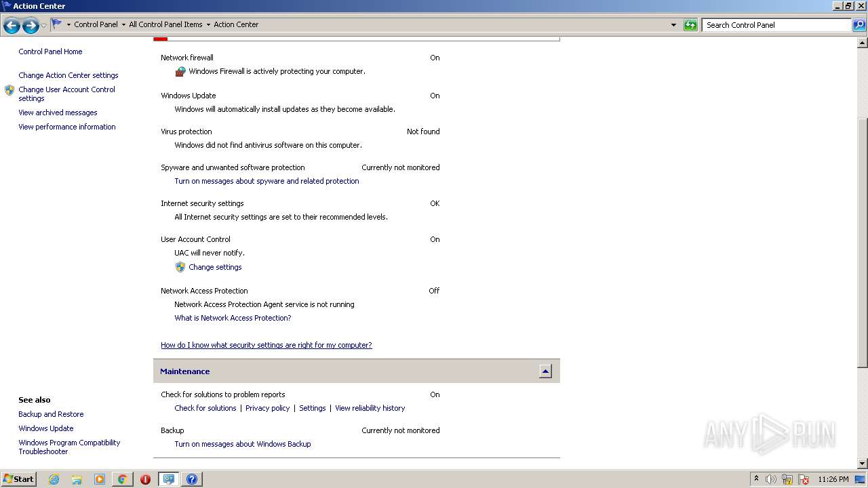868x488 pixels.
Task: Refresh the Action Center page
Action: point(690,25)
